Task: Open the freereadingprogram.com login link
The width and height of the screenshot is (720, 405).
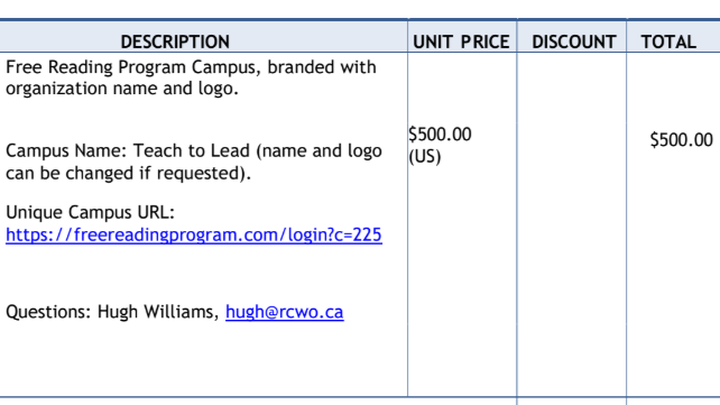Action: pos(193,236)
